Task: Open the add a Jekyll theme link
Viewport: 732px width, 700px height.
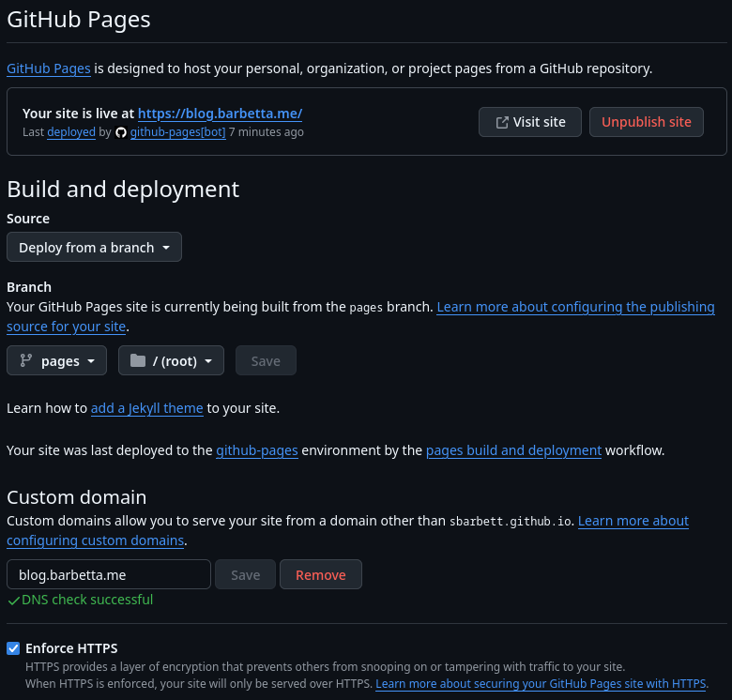Action: (x=147, y=408)
